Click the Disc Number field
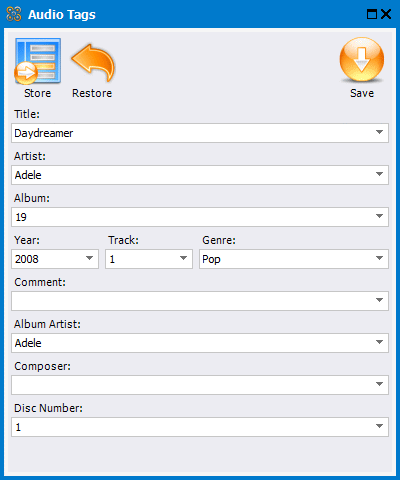The image size is (400, 480). point(200,427)
